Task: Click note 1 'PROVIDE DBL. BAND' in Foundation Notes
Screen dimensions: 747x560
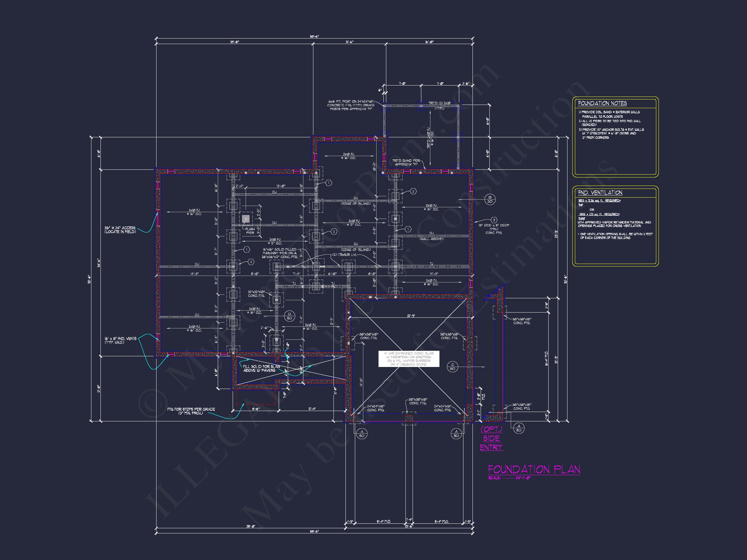Action: [609, 114]
